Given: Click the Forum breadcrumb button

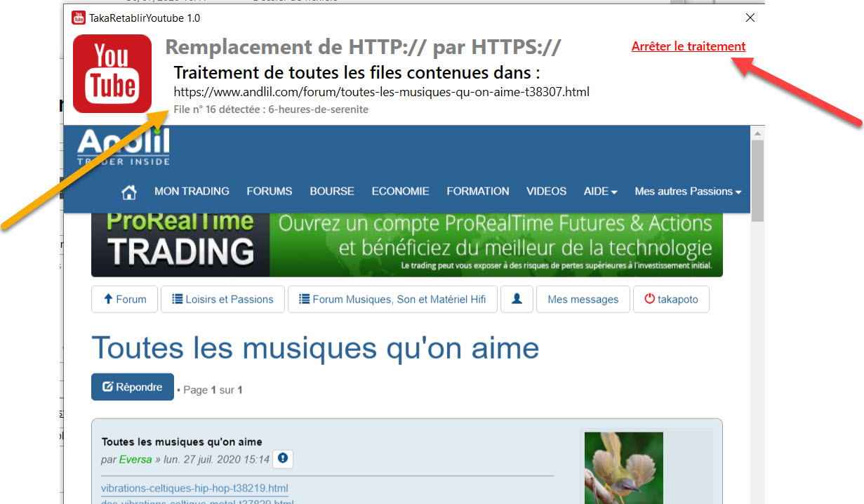Looking at the screenshot, I should [x=125, y=299].
